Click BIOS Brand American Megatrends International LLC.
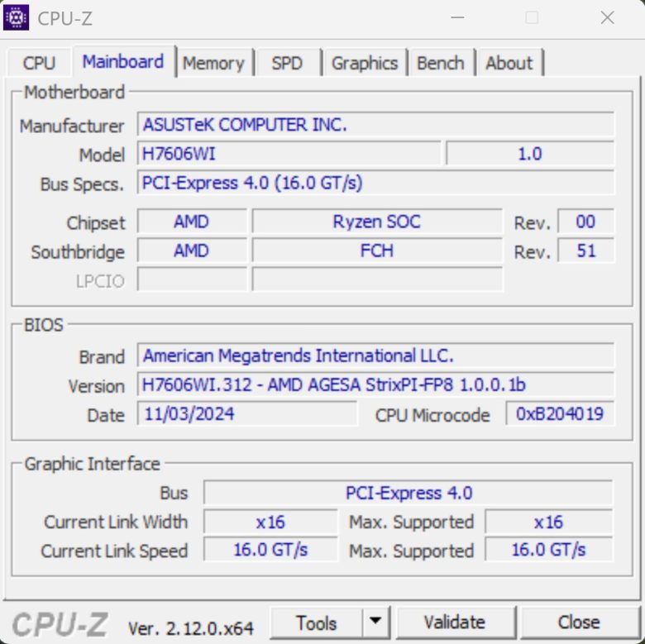645x644 pixels. click(375, 355)
